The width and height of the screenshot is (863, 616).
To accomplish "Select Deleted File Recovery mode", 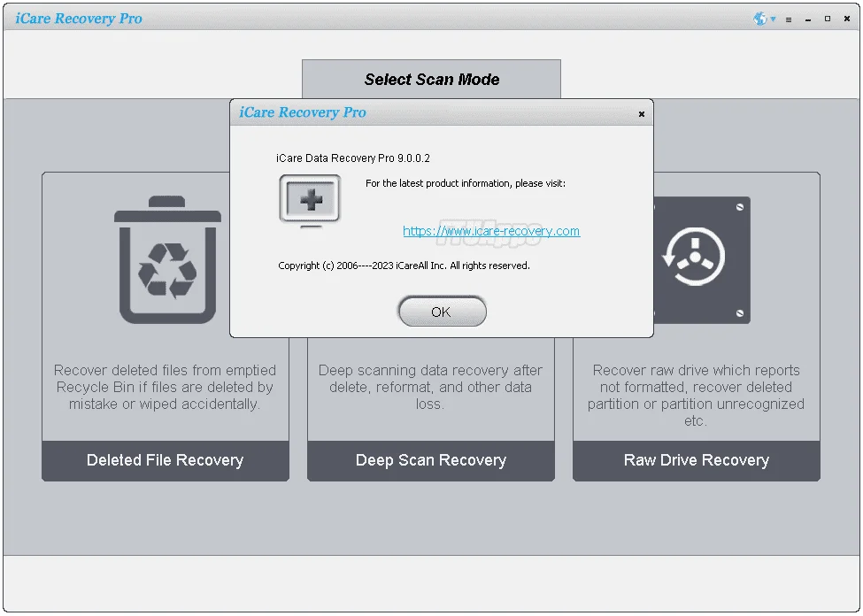I will pos(166,460).
